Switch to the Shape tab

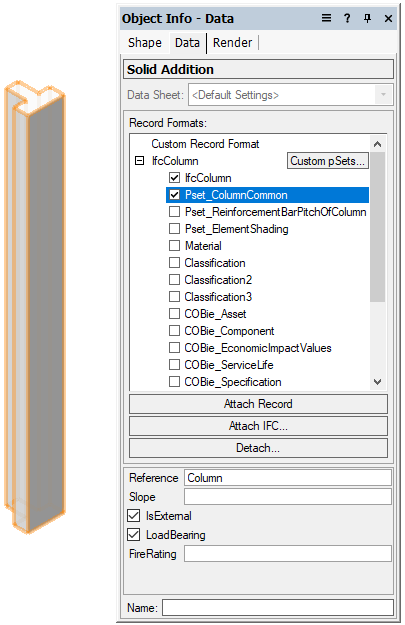pyautogui.click(x=145, y=43)
